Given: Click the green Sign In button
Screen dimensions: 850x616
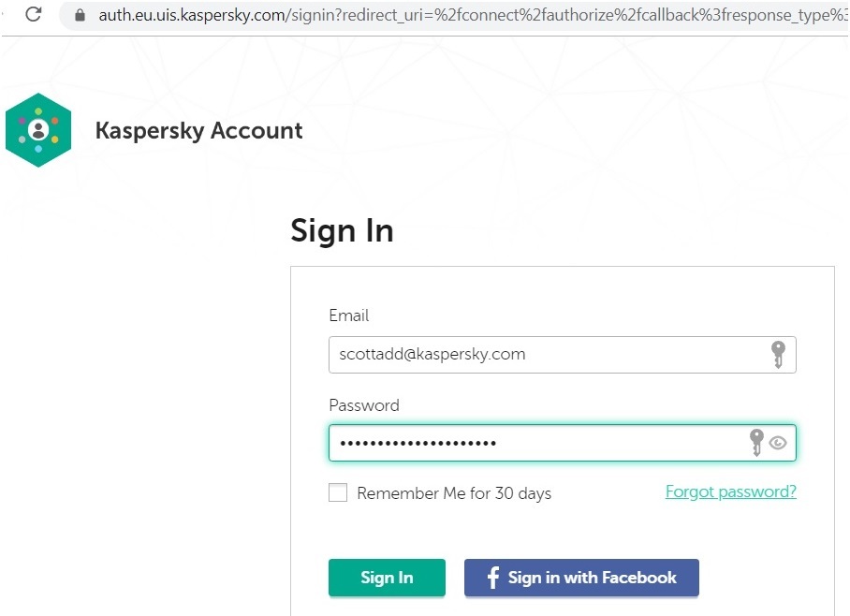Looking at the screenshot, I should (387, 578).
